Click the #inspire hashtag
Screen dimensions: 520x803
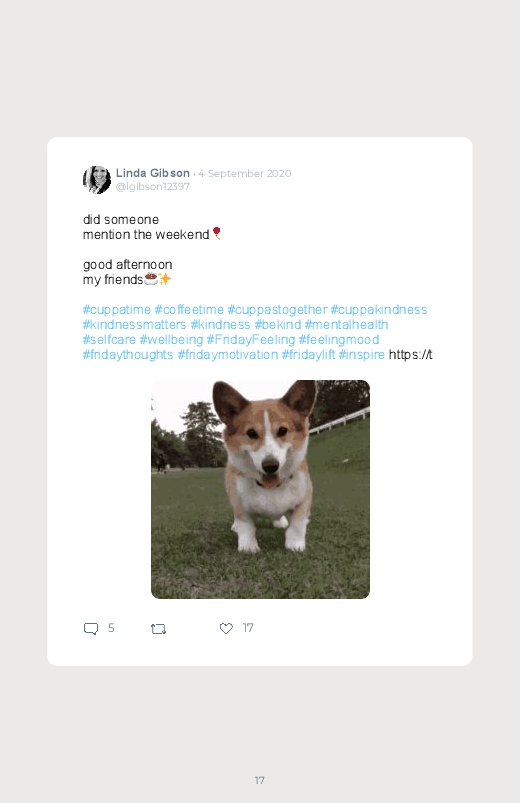pyautogui.click(x=362, y=354)
